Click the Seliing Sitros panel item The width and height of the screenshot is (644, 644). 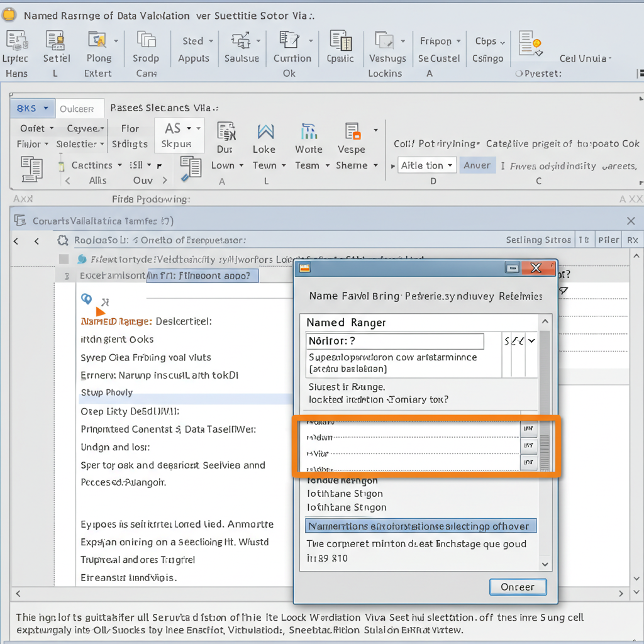(x=538, y=240)
